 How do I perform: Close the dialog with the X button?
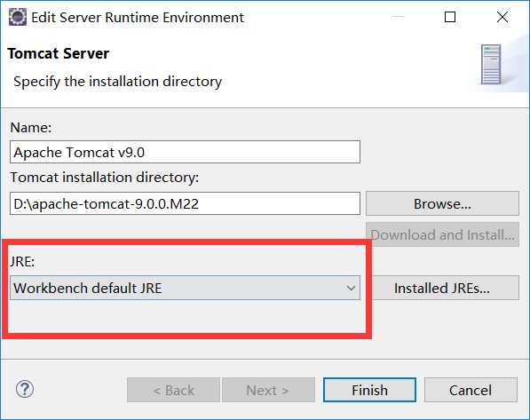(502, 17)
